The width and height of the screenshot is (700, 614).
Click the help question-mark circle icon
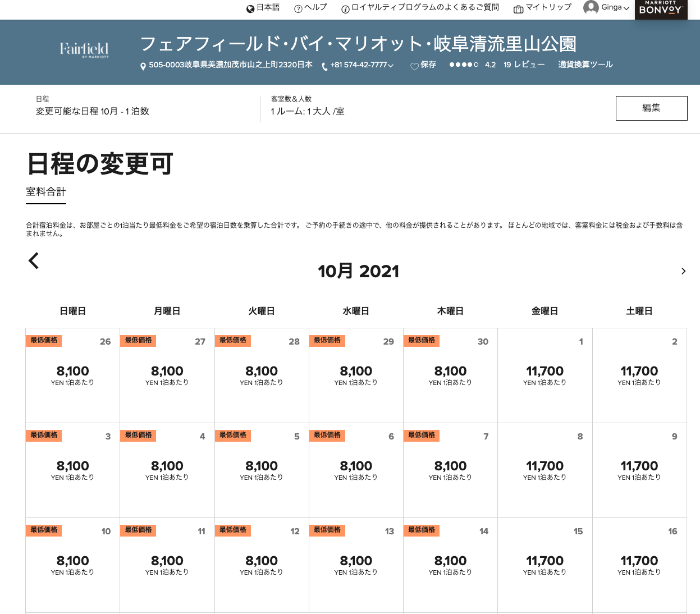(x=298, y=8)
